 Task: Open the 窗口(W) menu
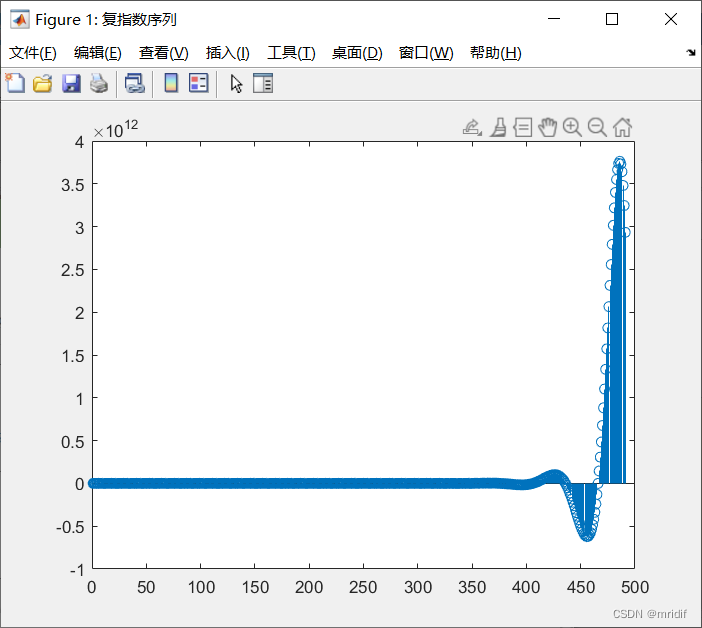coord(426,53)
